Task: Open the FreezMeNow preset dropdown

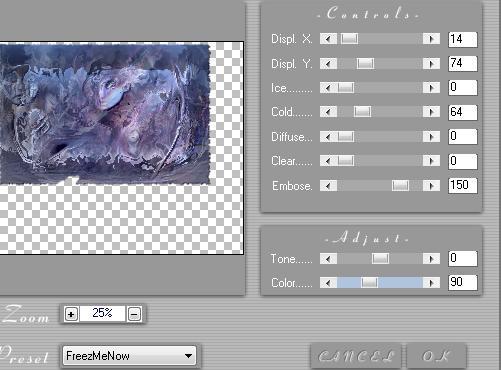Action: [x=188, y=356]
